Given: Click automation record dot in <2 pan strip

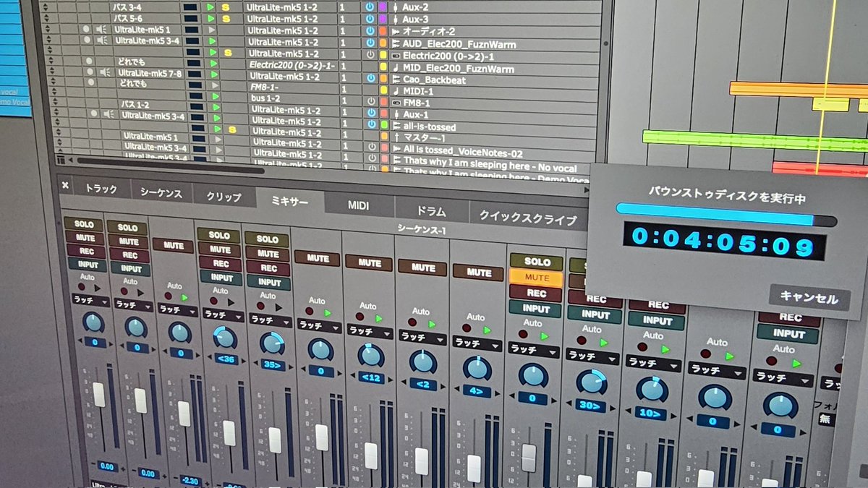Looking at the screenshot, I should [412, 322].
